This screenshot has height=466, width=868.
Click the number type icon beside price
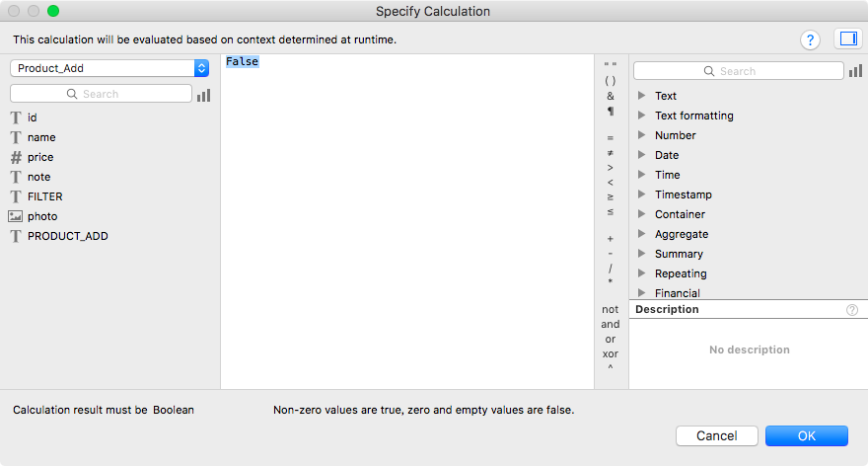16,157
